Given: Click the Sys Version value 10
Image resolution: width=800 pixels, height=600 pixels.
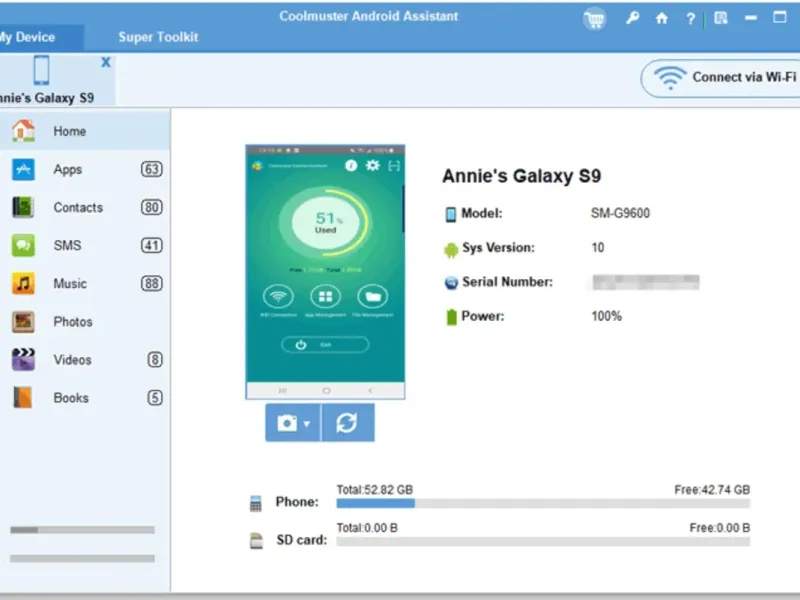Looking at the screenshot, I should pos(598,248).
